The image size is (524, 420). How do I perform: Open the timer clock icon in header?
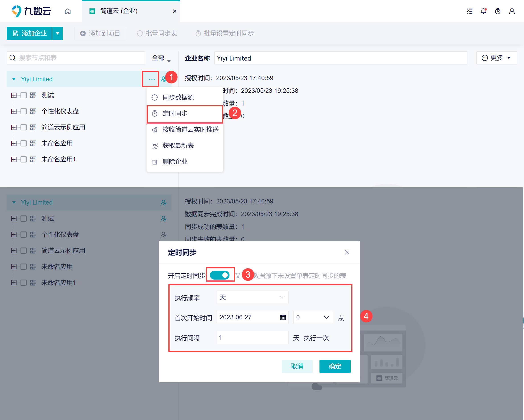(497, 11)
